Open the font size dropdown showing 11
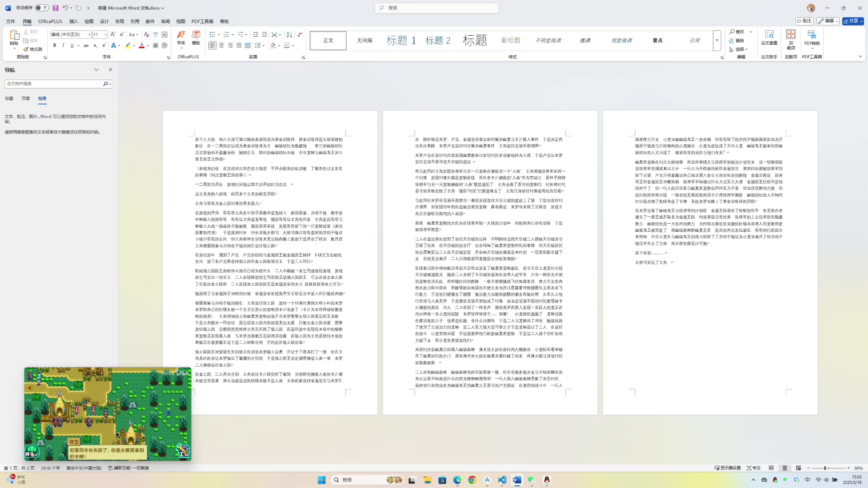The height and width of the screenshot is (488, 868). (x=106, y=34)
